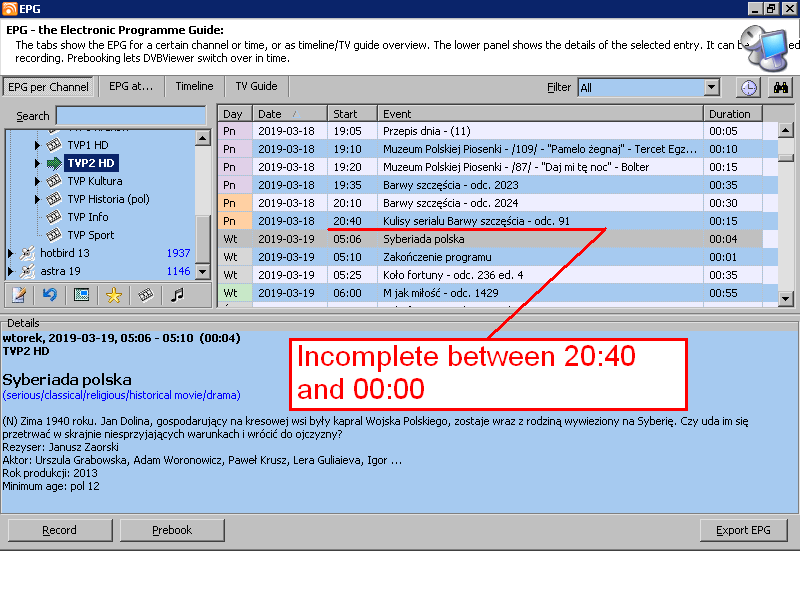Expand the astra 19 satellite node

click(11, 271)
